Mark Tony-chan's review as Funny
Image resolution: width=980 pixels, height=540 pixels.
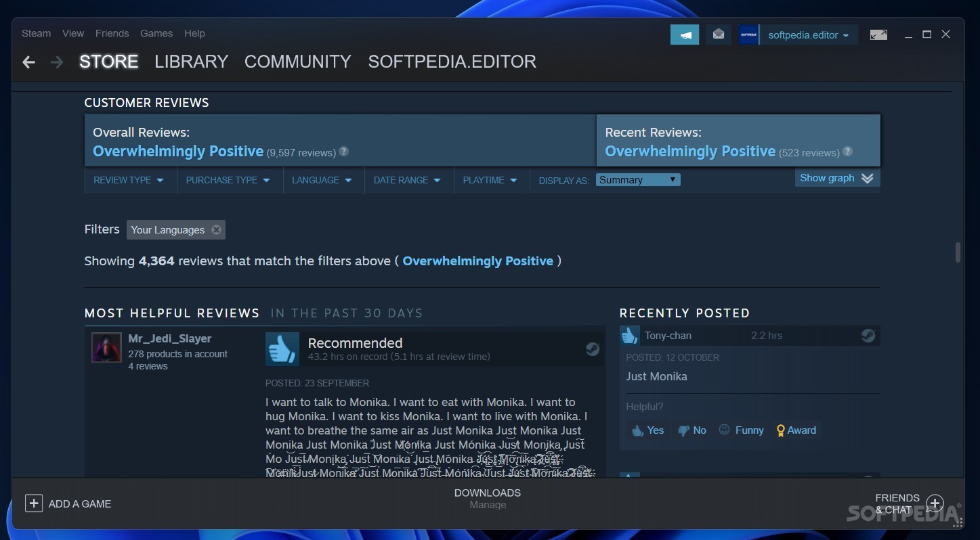point(741,430)
